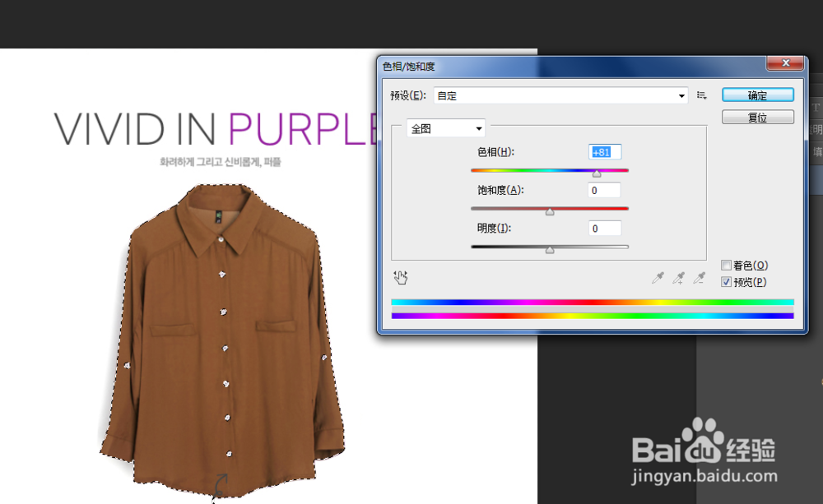
Task: Open the preset options menu icon
Action: tap(702, 95)
